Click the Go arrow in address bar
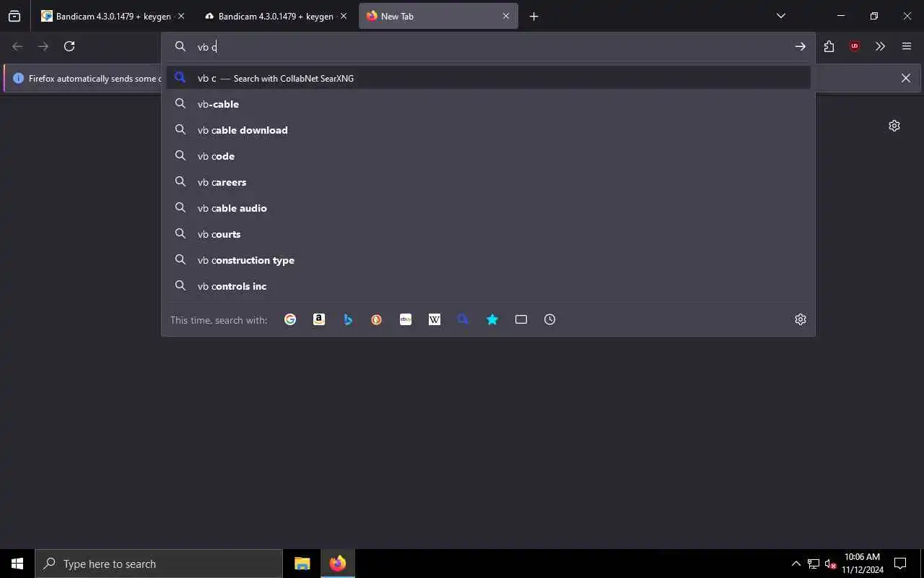The width and height of the screenshot is (924, 578). (x=801, y=46)
